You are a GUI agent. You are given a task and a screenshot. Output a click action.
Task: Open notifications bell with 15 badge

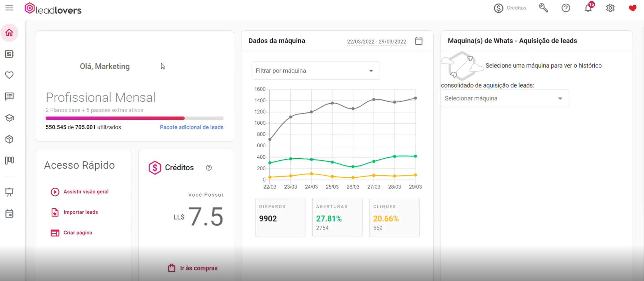[589, 7]
